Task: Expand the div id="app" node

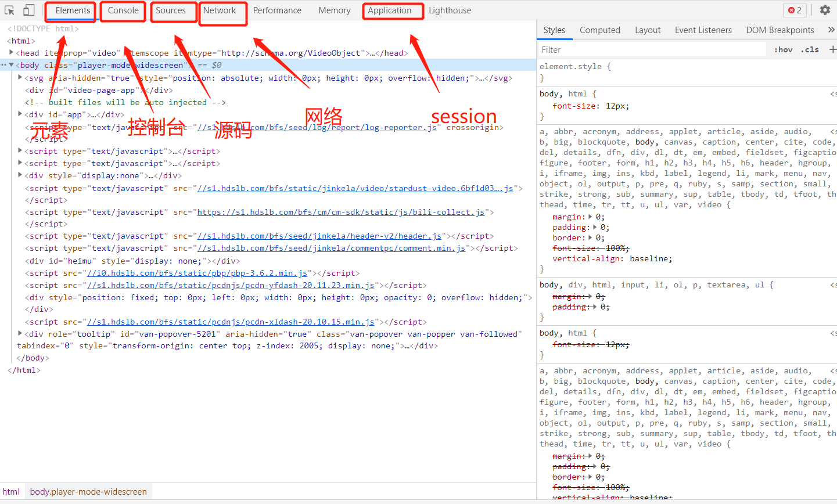Action: tap(20, 114)
